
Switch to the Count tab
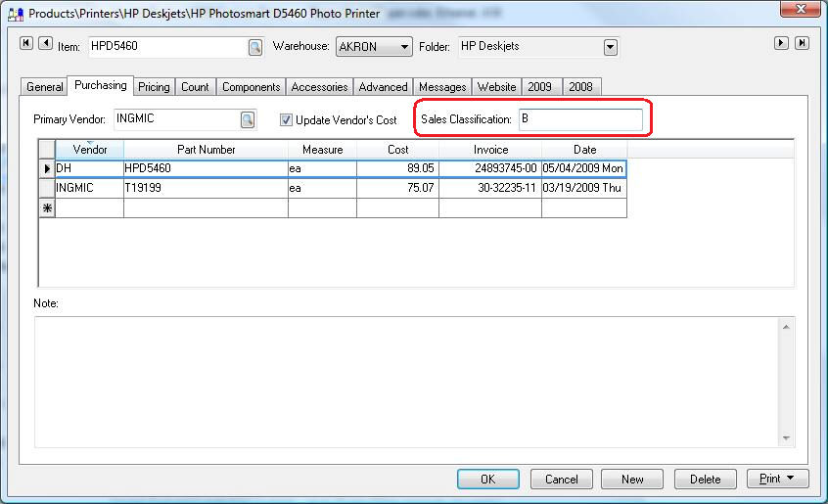click(x=195, y=87)
